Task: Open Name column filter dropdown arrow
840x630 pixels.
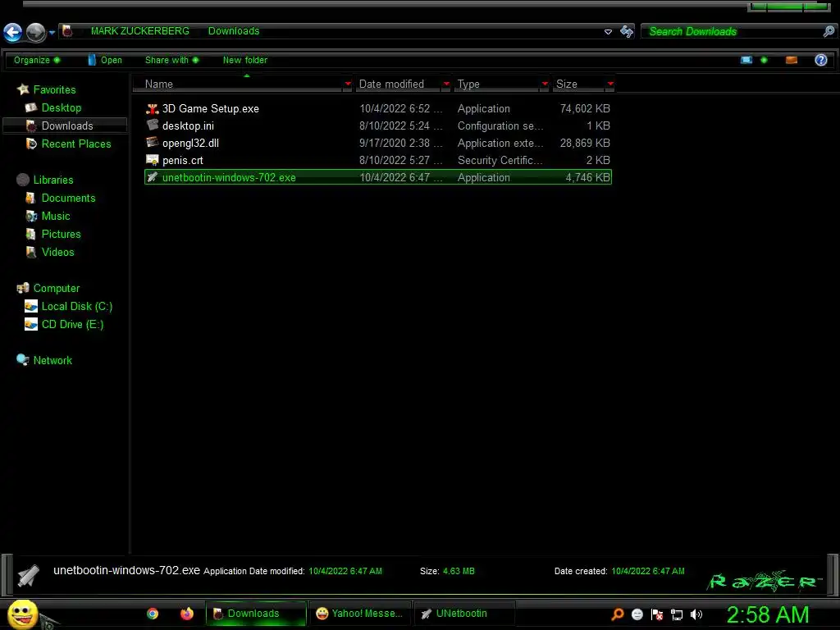Action: tap(348, 84)
